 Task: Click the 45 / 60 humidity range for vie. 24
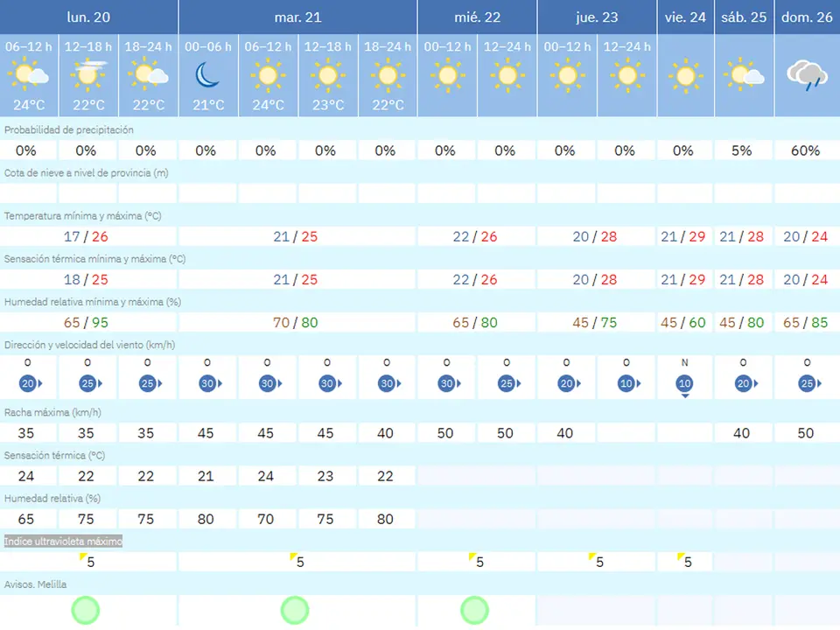click(x=683, y=323)
